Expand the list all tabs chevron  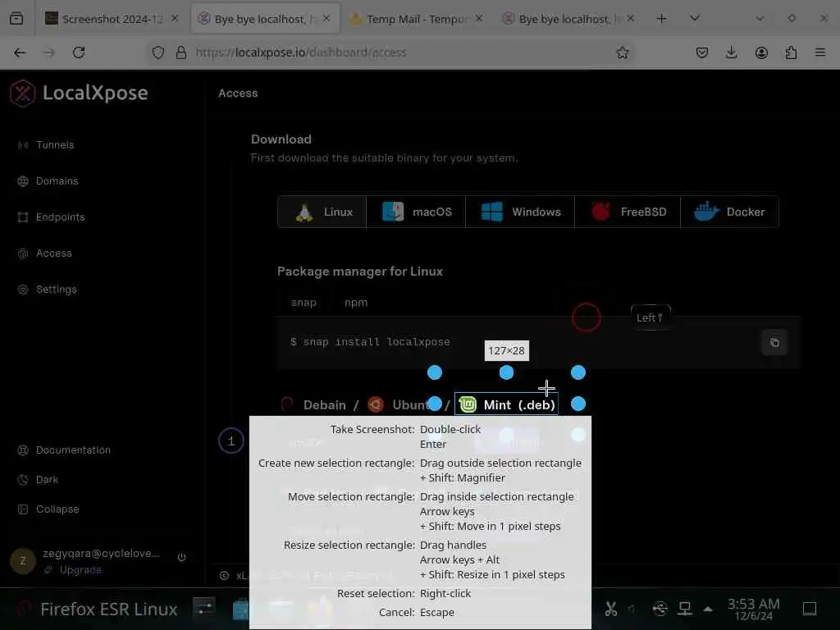point(695,18)
